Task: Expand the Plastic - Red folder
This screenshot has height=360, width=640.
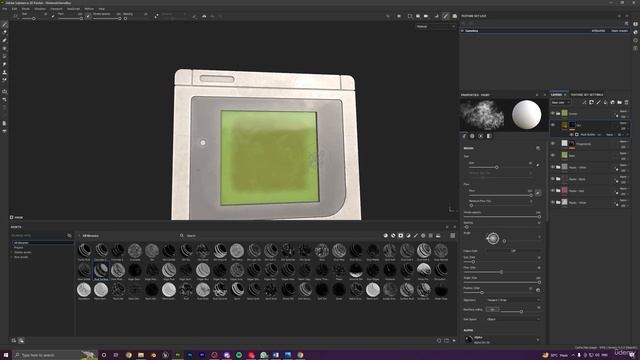Action: click(x=558, y=191)
